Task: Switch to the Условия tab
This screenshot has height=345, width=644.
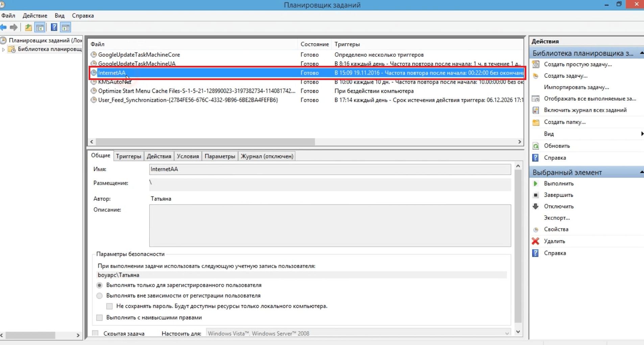Action: pos(188,156)
